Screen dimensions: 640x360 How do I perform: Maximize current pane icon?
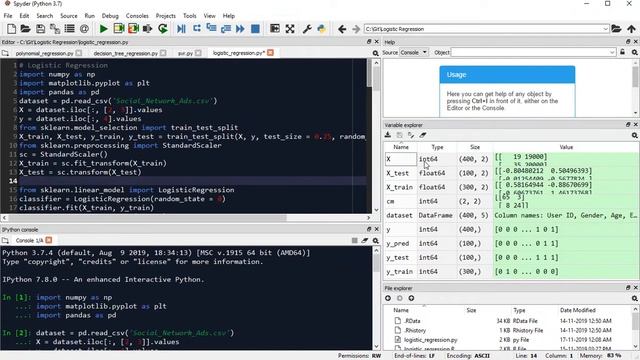(290, 29)
